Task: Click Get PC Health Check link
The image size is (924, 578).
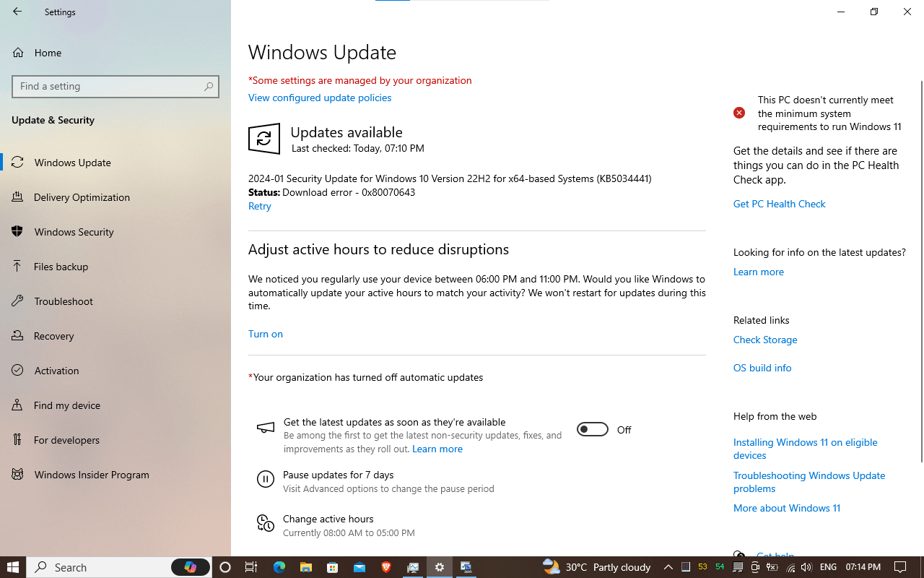Action: [x=780, y=204]
